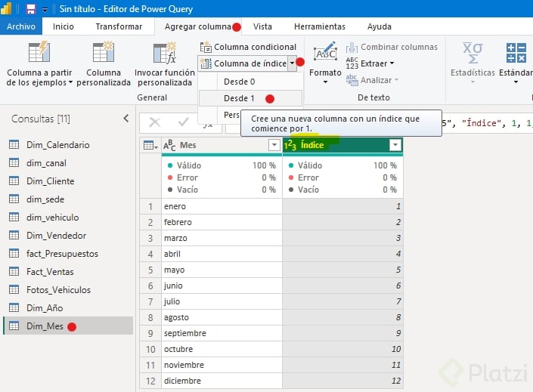Screen dimensions: 533x392
Task: Select the Agregar columna tab
Action: click(x=198, y=26)
